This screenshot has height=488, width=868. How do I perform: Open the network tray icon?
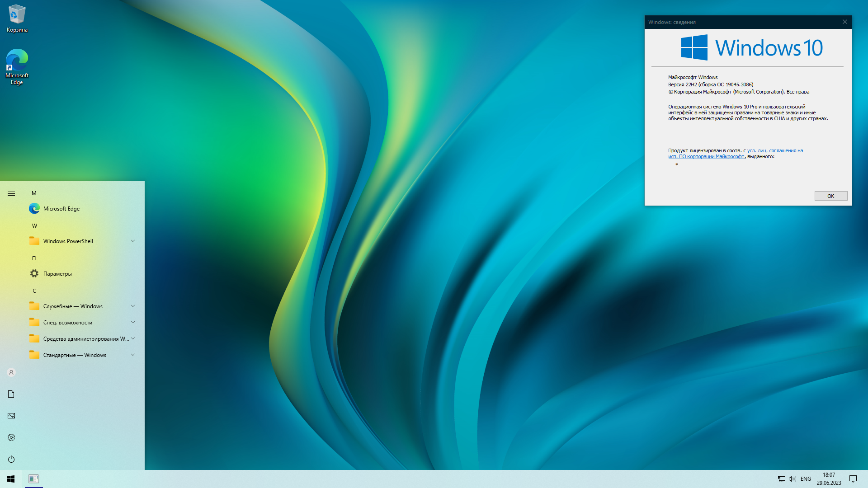click(781, 479)
